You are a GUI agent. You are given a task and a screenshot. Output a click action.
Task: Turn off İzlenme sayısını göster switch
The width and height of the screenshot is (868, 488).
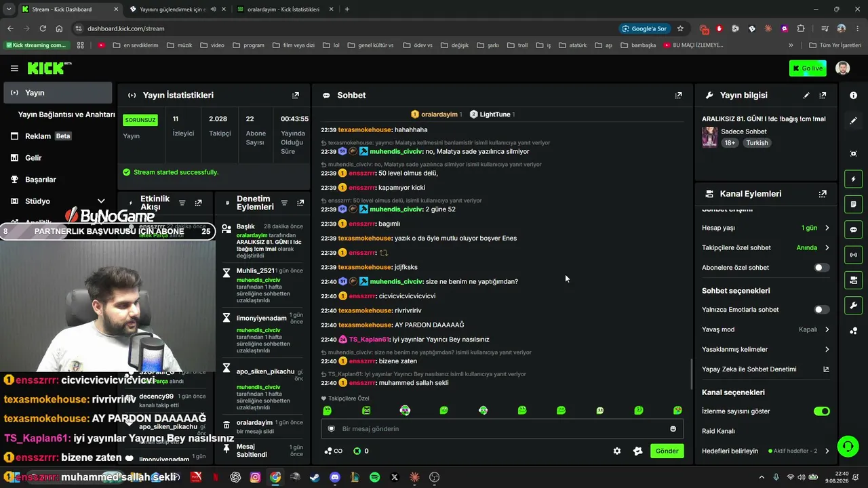[821, 411]
